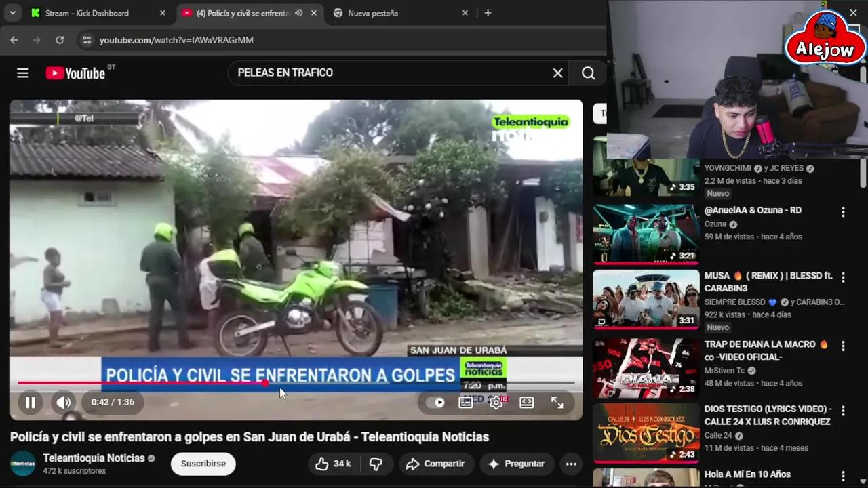Screen dimensions: 868x488
Task: Switch to Nueva pestaña tab
Action: coord(373,13)
